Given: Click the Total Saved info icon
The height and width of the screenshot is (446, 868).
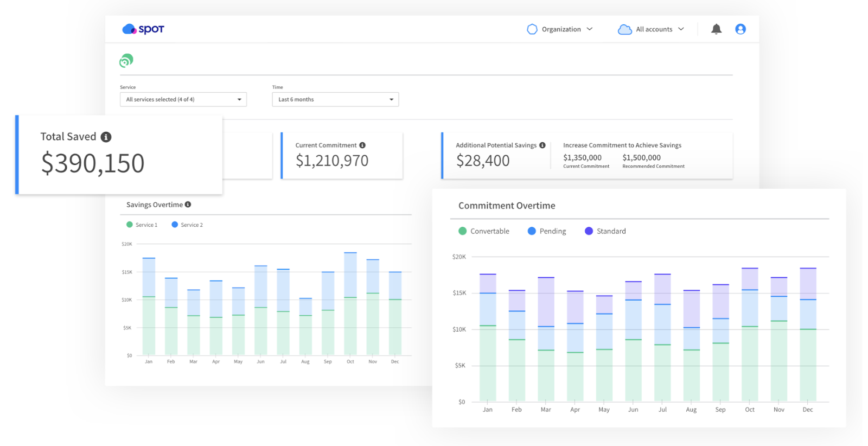Looking at the screenshot, I should point(106,137).
